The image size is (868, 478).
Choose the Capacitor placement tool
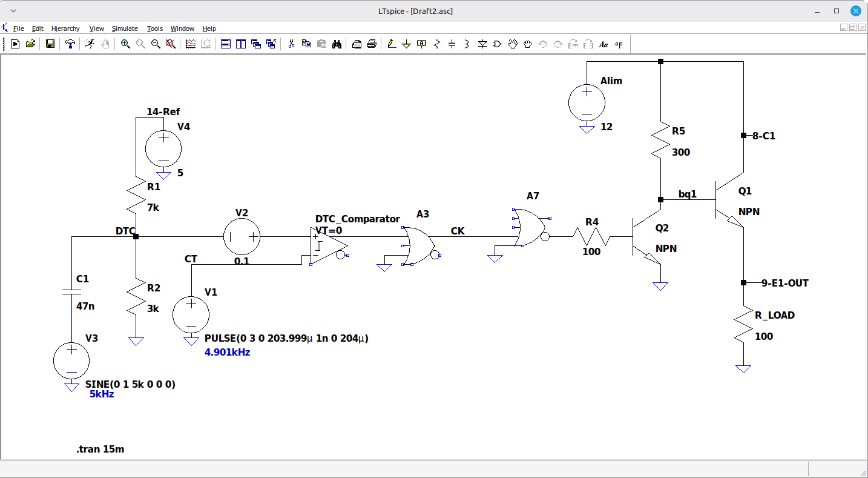pyautogui.click(x=452, y=44)
